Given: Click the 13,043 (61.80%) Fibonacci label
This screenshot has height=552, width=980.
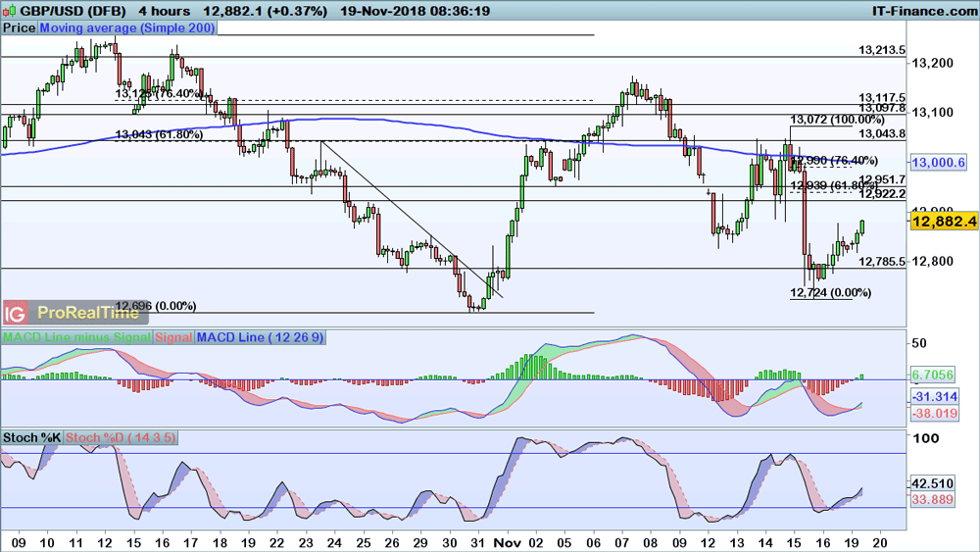Looking at the screenshot, I should coord(159,134).
